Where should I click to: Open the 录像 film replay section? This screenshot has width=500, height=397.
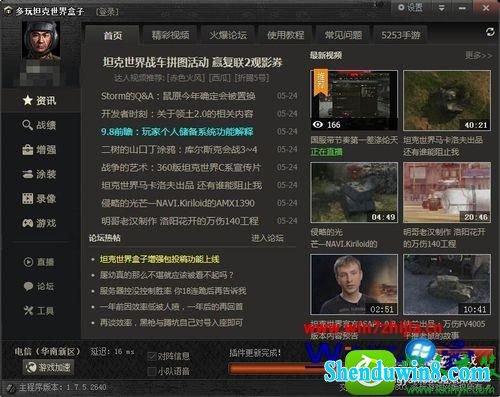pyautogui.click(x=39, y=199)
